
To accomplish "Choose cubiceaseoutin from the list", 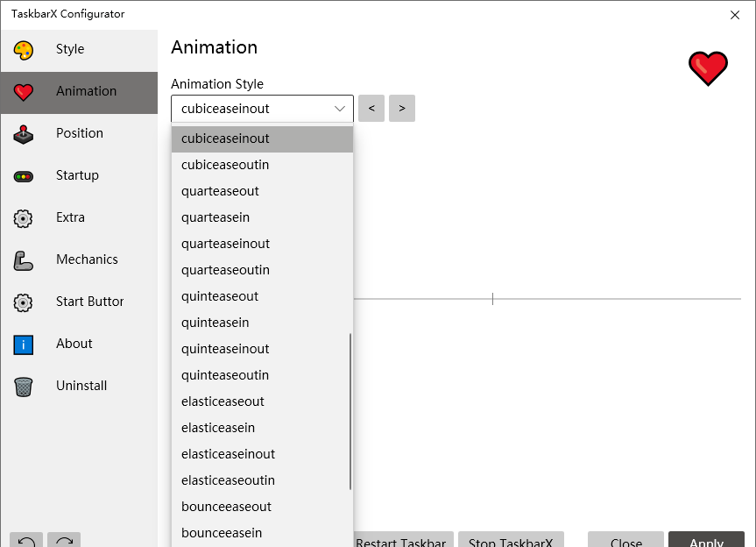I will pyautogui.click(x=262, y=165).
